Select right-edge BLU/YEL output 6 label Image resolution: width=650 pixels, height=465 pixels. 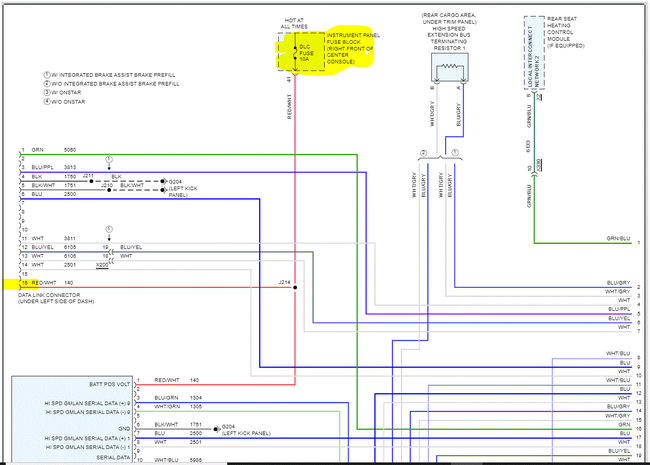pos(619,318)
